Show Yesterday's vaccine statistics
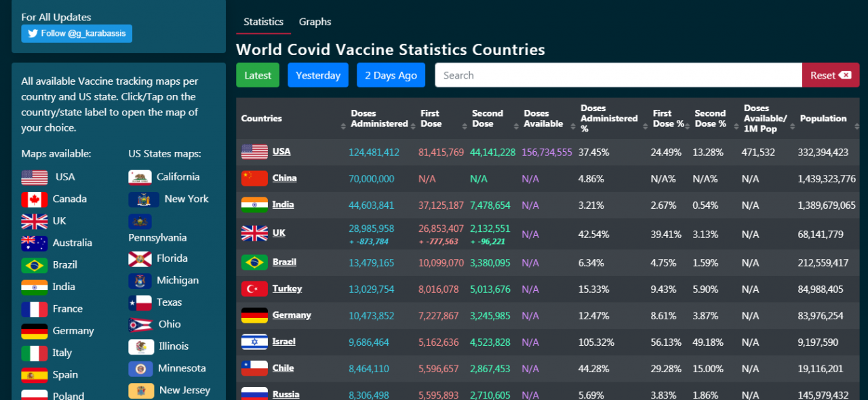Viewport: 868px width, 400px height. click(x=318, y=75)
